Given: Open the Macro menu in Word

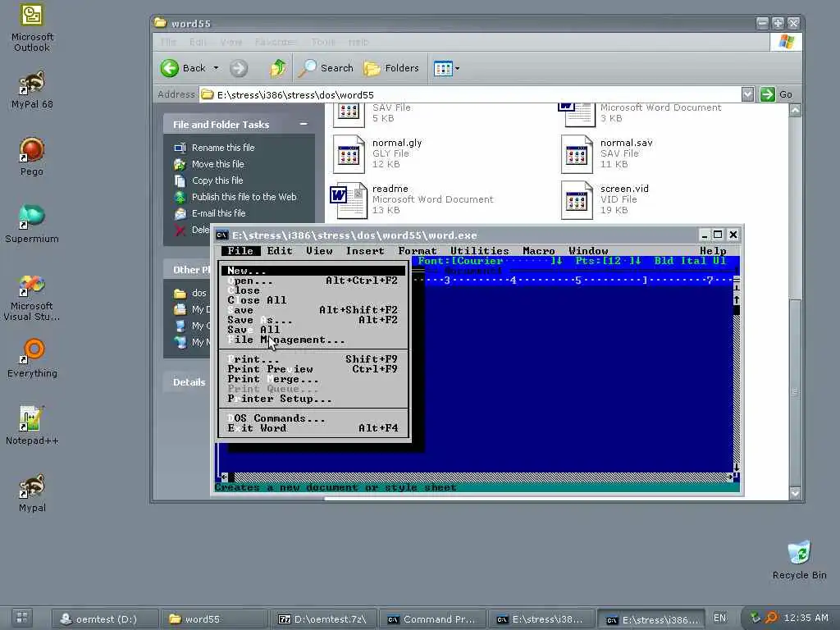Looking at the screenshot, I should [538, 251].
